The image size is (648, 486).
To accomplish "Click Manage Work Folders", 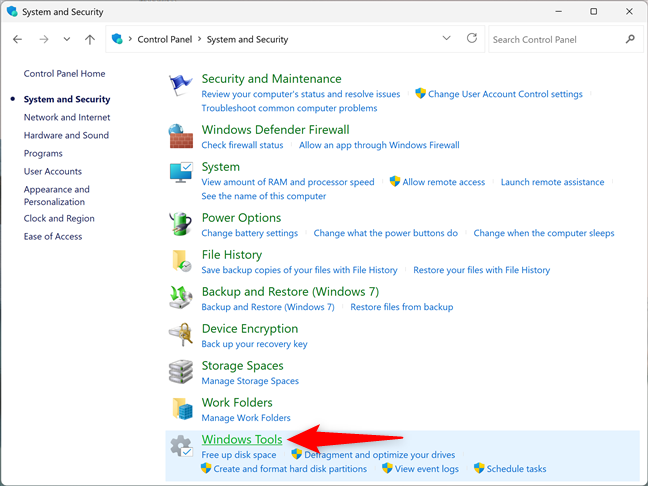I will click(x=245, y=418).
